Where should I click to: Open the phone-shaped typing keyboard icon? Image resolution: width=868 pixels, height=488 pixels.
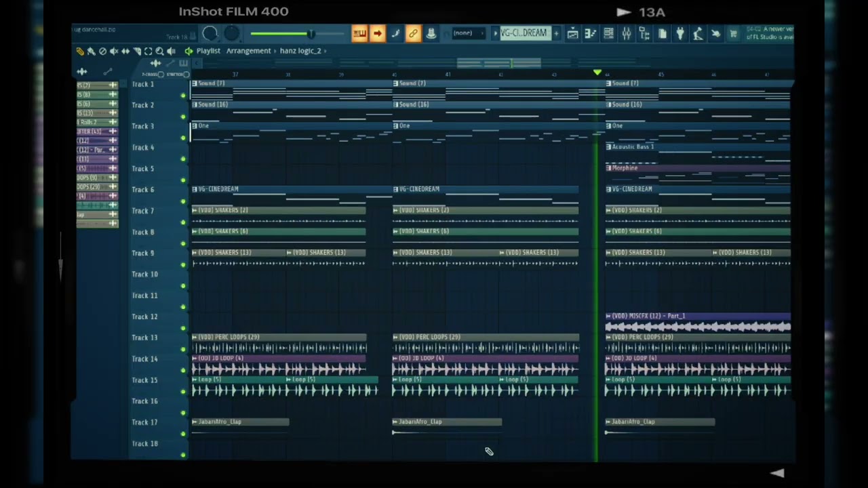(x=395, y=33)
